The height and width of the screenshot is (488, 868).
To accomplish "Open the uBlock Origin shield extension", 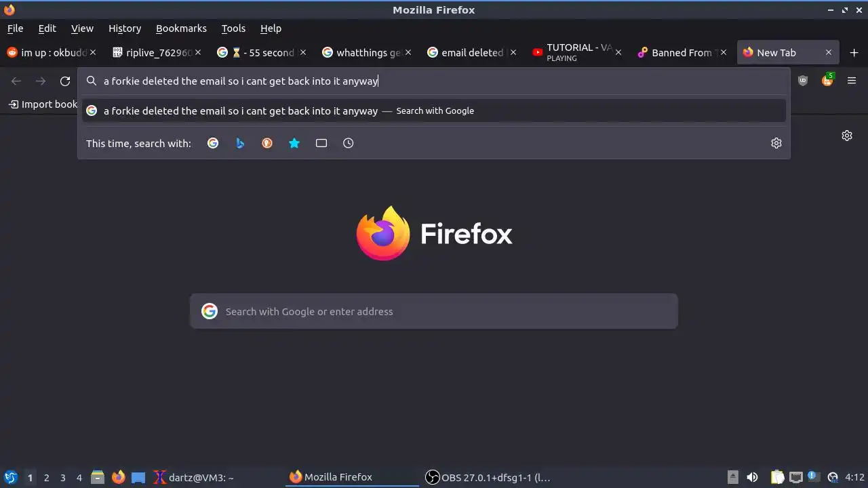I will [x=803, y=81].
